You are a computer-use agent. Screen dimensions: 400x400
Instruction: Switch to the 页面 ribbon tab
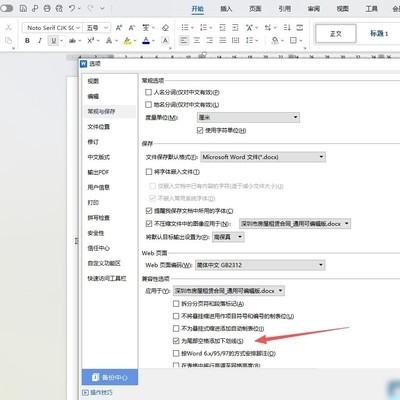point(255,9)
